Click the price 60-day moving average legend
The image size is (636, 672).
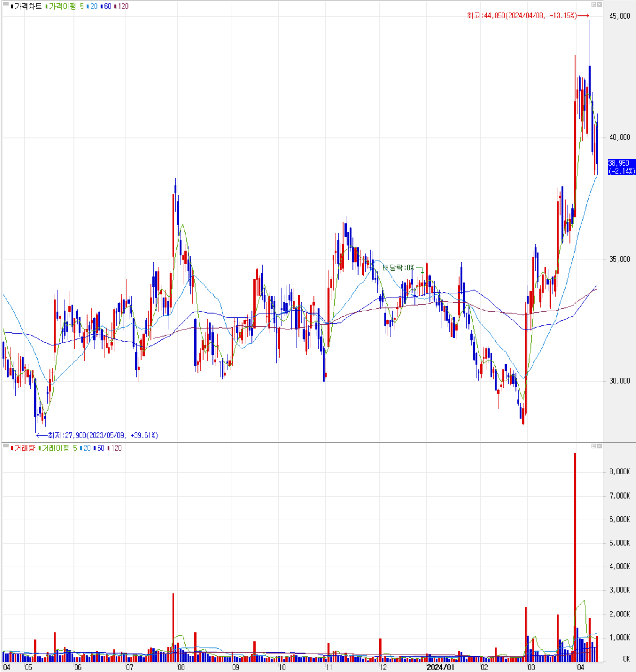point(106,7)
